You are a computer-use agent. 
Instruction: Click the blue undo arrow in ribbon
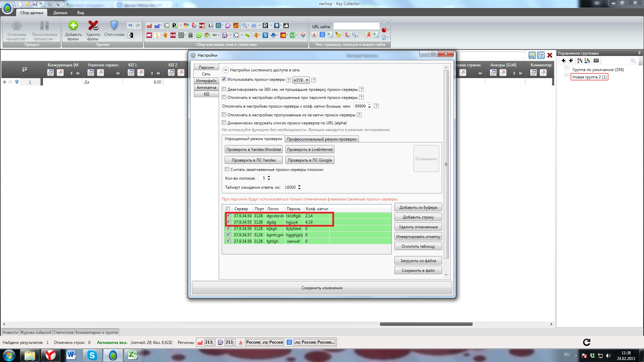(x=130, y=25)
